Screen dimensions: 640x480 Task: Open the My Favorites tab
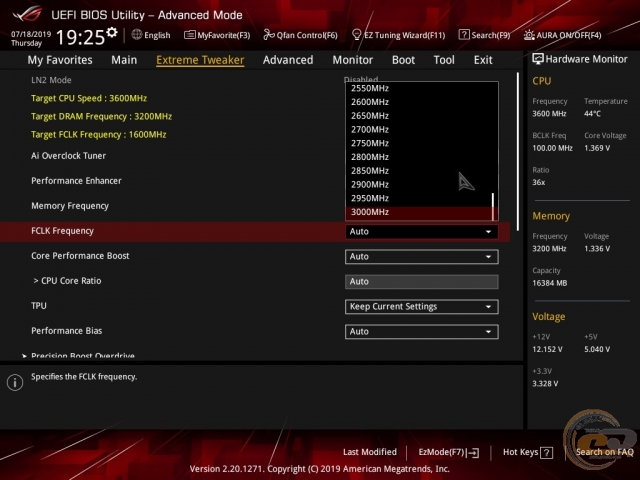tap(60, 60)
